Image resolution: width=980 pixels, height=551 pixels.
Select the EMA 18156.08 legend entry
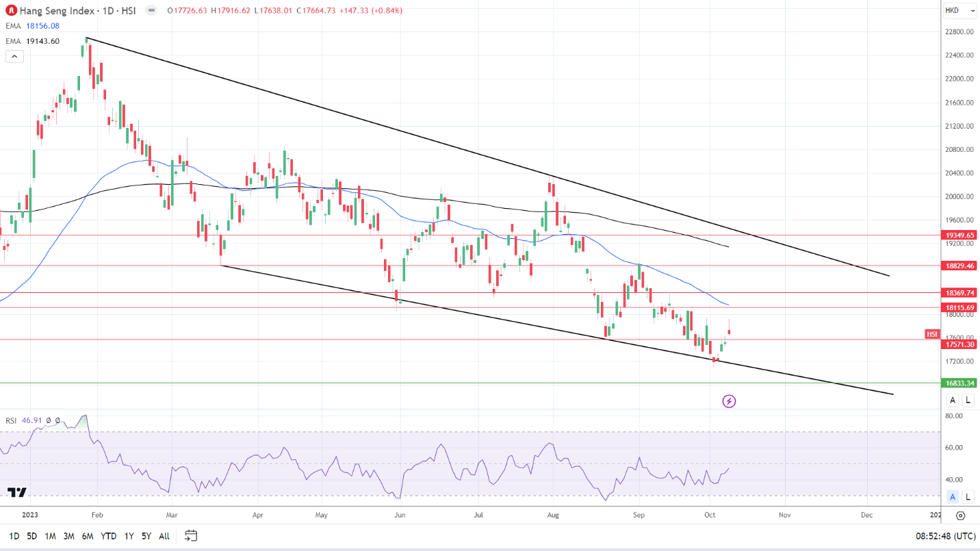(x=32, y=26)
